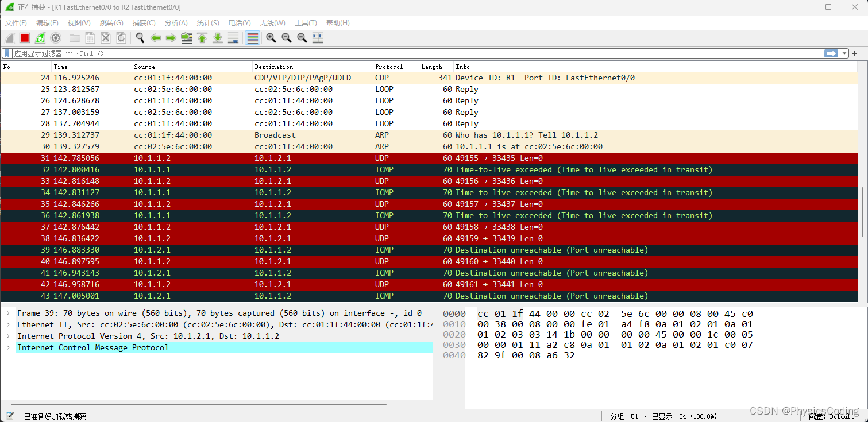Viewport: 868px width, 422px height.
Task: Go to the previous packet with green back arrow
Action: tap(156, 38)
